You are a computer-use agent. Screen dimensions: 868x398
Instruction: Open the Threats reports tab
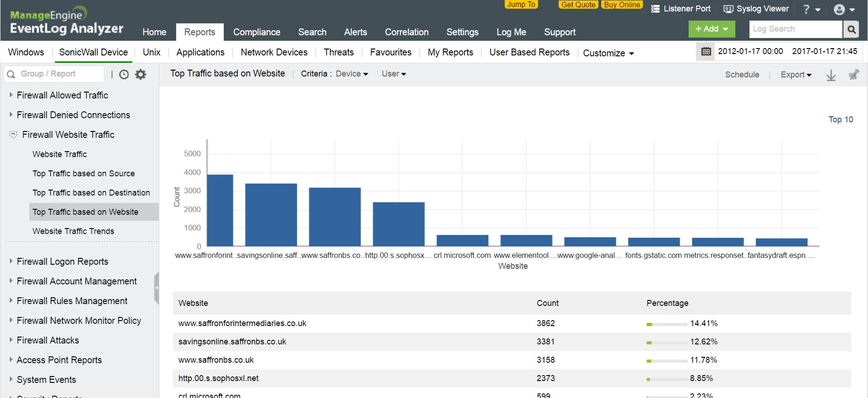coord(339,52)
